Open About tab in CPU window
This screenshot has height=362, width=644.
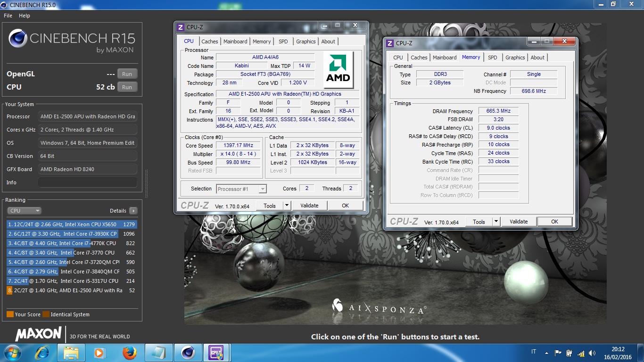(328, 41)
